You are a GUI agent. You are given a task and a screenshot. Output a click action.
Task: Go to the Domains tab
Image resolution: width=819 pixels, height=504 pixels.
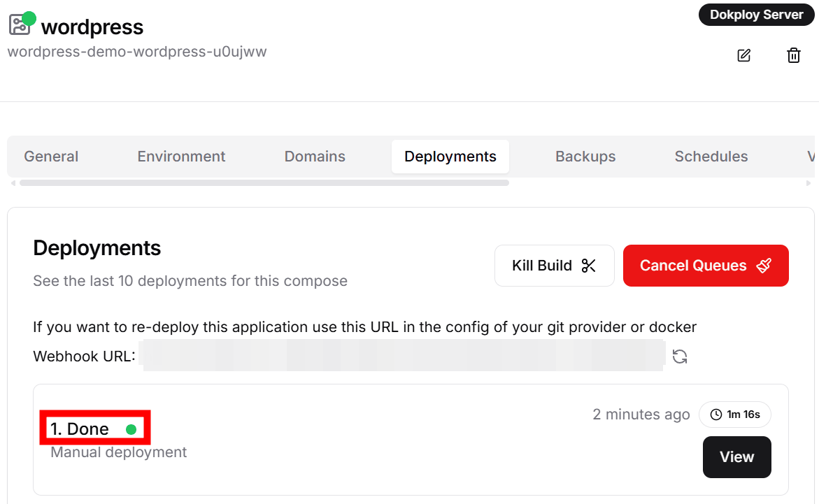[315, 157]
